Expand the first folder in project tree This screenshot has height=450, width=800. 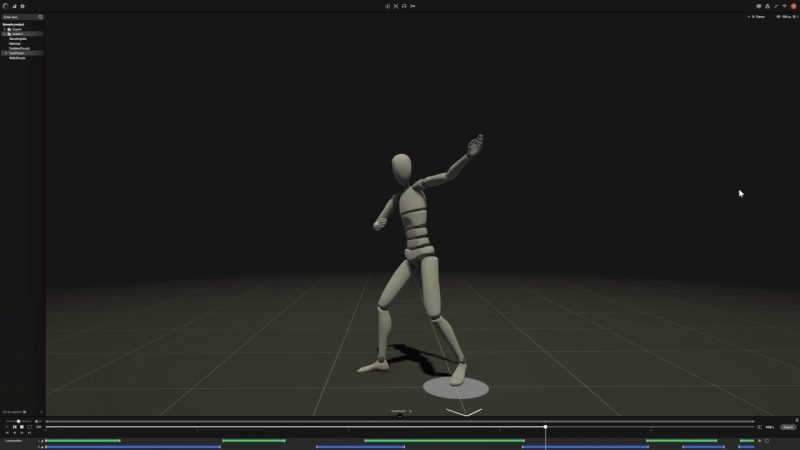[x=5, y=29]
